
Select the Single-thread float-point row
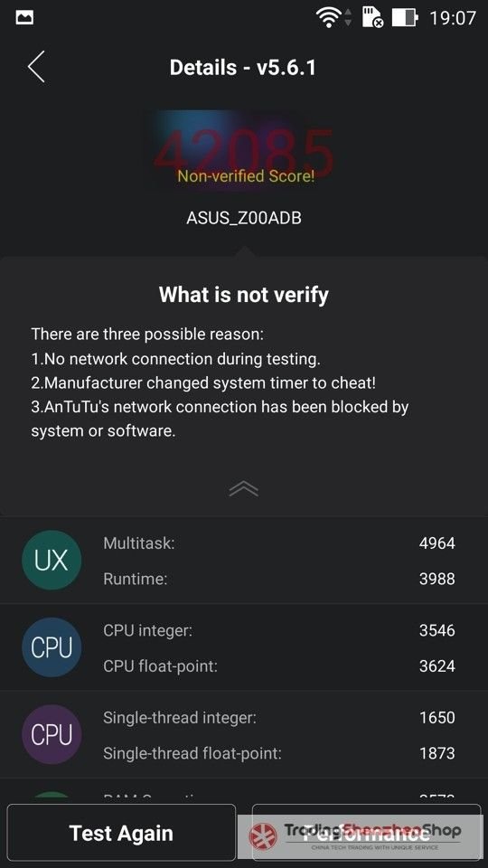[279, 753]
